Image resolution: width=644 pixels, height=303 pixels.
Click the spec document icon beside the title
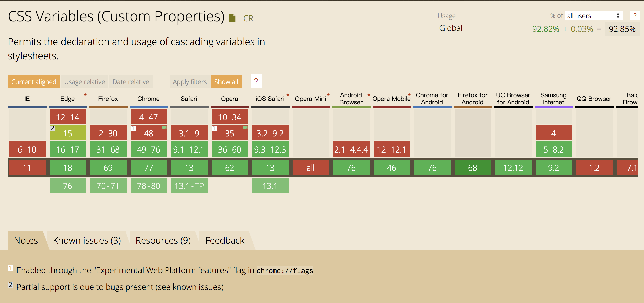pos(232,18)
